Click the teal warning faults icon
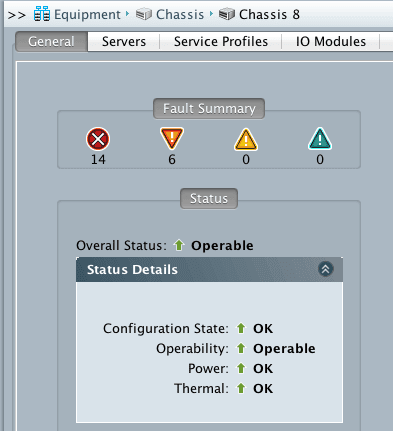This screenshot has height=431, width=393. click(320, 139)
